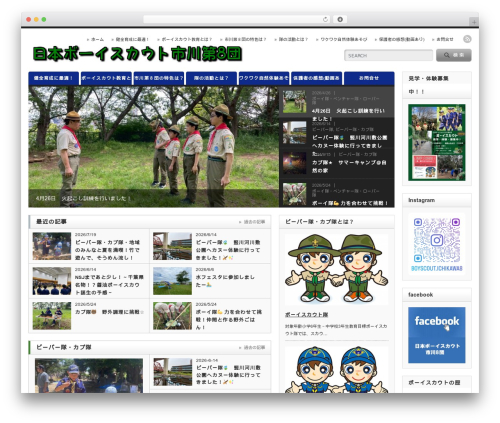Select the blue 健全育成に最適！ navigation tab
The image size is (500, 423).
click(x=53, y=78)
